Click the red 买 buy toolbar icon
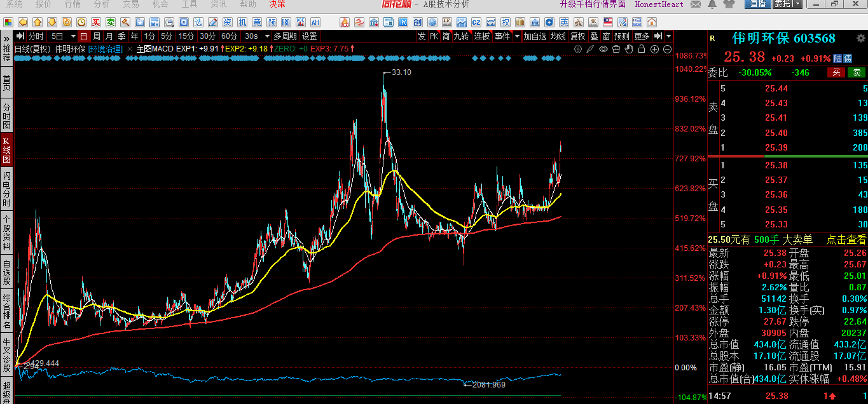This screenshot has height=404, width=868. [95, 23]
